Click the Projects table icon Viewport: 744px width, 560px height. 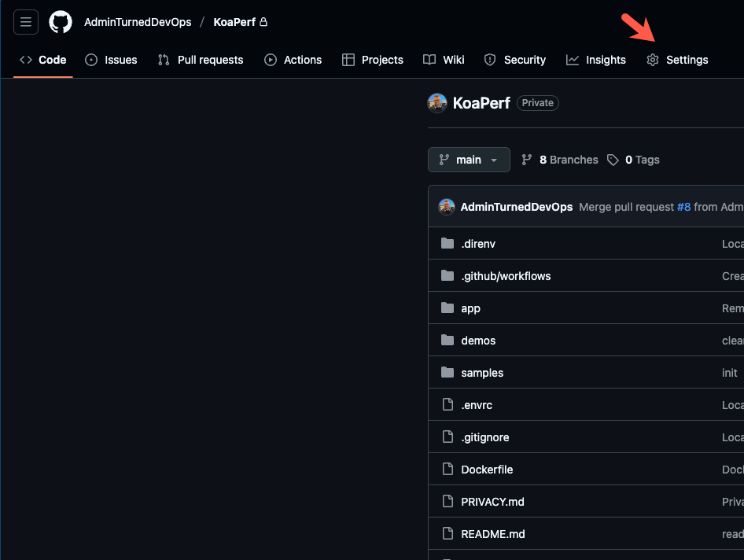tap(348, 60)
